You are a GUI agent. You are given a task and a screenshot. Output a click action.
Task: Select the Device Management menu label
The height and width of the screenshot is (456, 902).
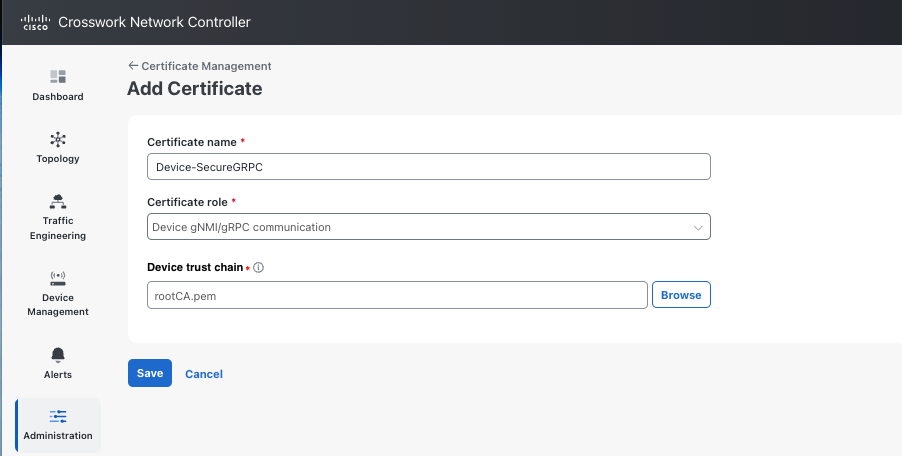58,305
